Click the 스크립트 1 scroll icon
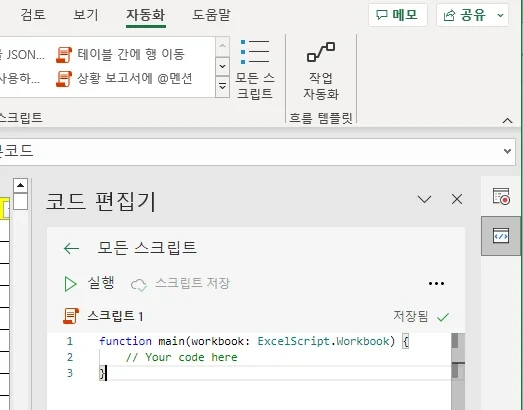This screenshot has width=523, height=410. click(x=71, y=316)
